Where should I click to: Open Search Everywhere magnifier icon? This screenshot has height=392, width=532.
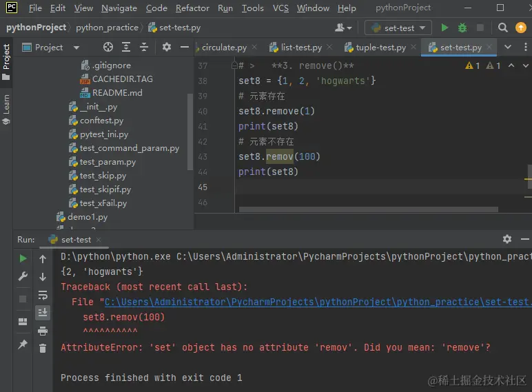click(503, 28)
